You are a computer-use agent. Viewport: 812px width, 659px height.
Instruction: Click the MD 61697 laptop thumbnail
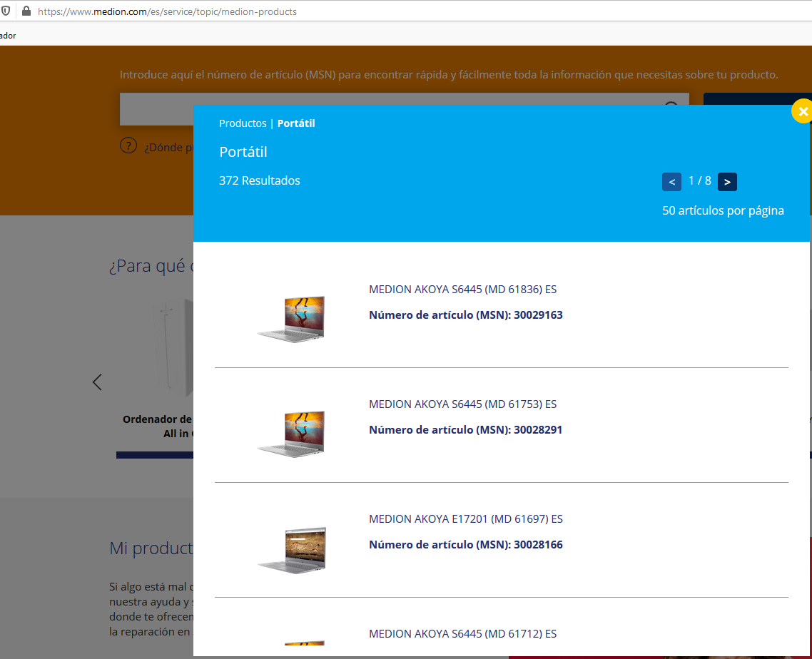(x=293, y=550)
